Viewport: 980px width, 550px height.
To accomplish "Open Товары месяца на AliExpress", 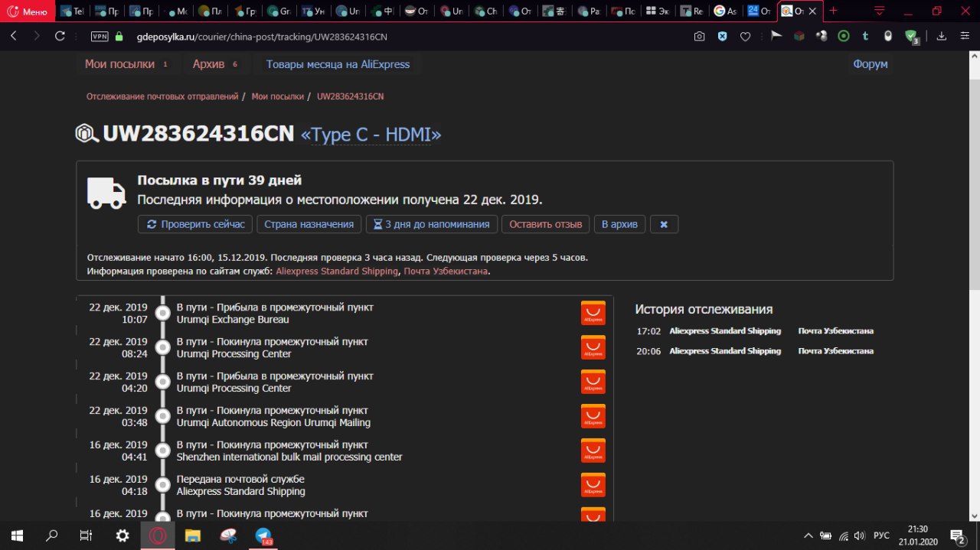I will 338,64.
